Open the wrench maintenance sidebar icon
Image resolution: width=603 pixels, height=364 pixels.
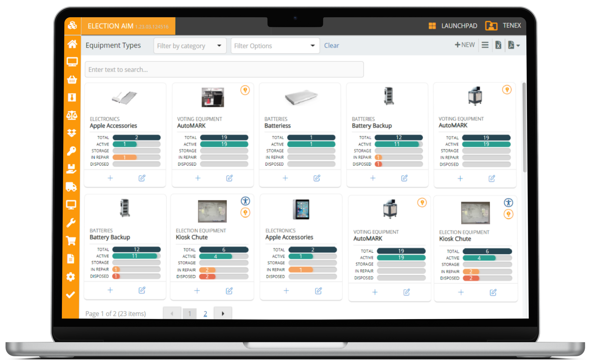click(x=71, y=223)
